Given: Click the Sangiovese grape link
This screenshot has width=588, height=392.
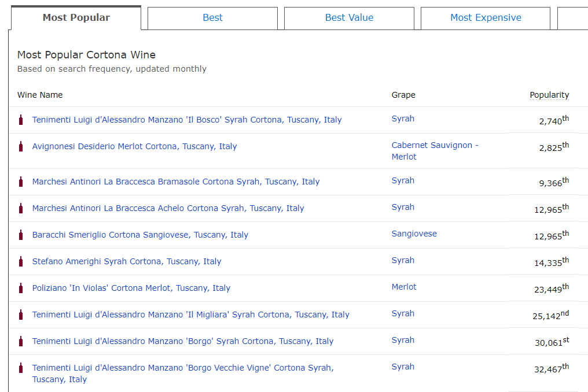Looking at the screenshot, I should 414,234.
